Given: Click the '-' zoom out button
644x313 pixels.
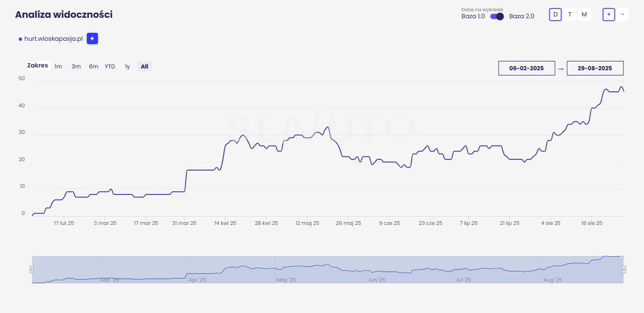Looking at the screenshot, I should click(622, 15).
